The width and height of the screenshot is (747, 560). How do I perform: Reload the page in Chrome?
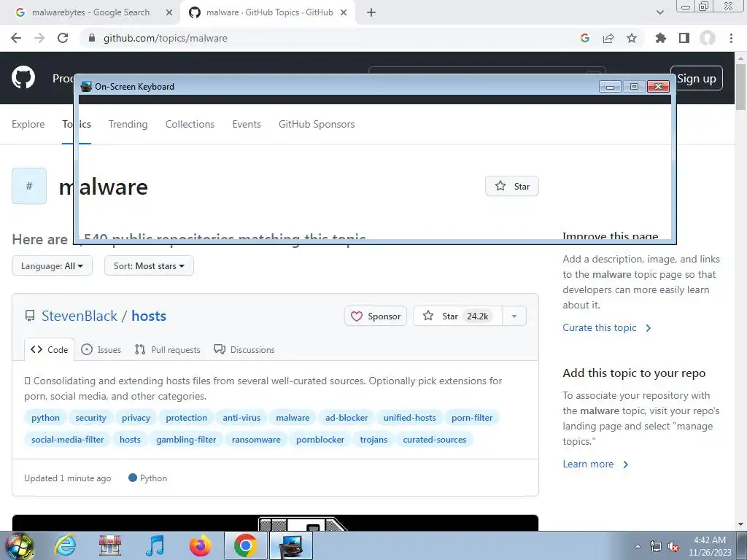tap(63, 38)
